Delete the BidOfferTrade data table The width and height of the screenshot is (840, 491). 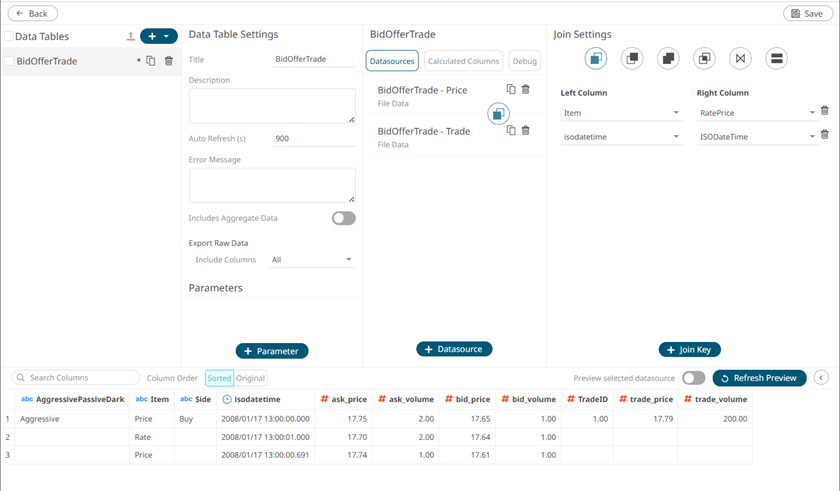pos(168,61)
